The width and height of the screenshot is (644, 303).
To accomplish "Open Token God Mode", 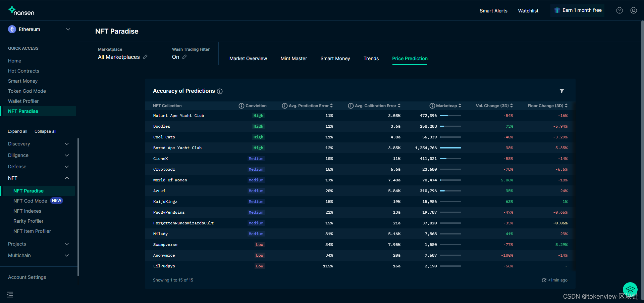I will 27,91.
